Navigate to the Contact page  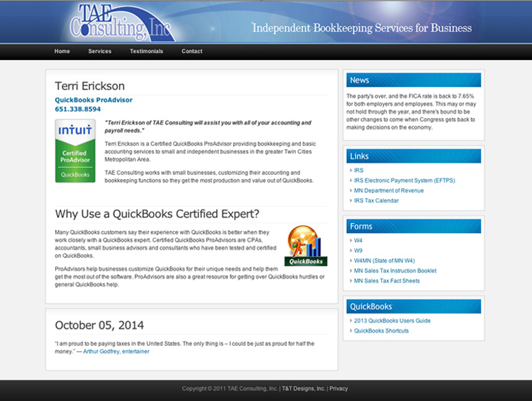(x=192, y=52)
